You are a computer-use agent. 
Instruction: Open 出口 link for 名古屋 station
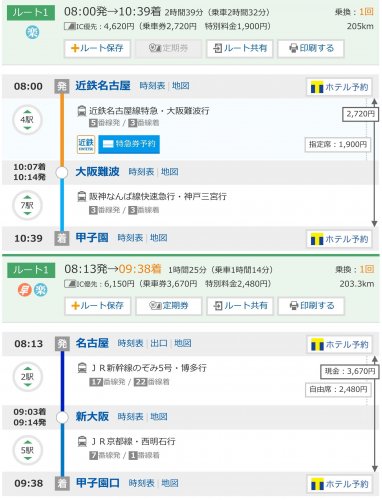(159, 343)
